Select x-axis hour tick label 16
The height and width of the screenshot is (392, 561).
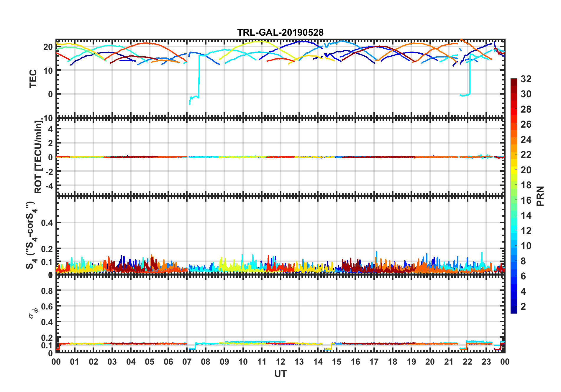tap(355, 362)
